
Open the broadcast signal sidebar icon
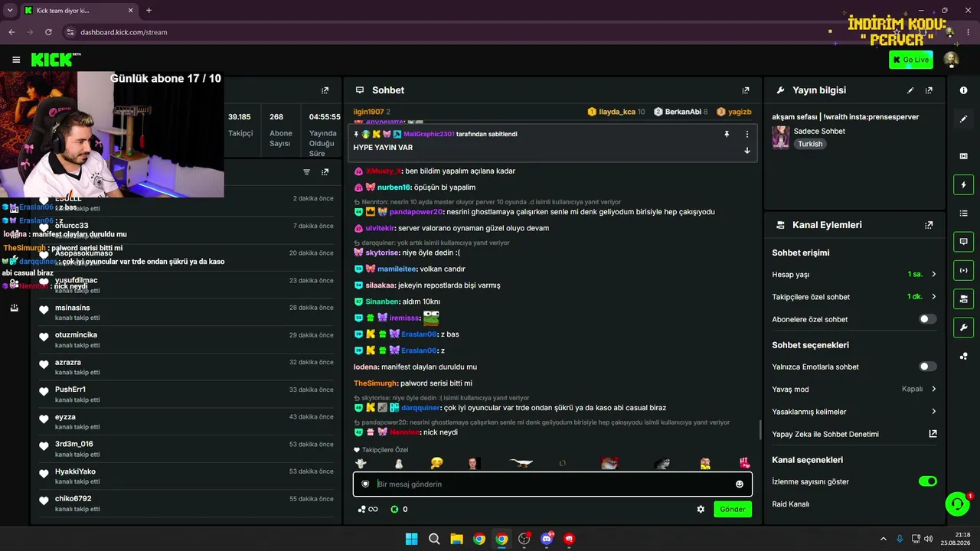point(963,270)
